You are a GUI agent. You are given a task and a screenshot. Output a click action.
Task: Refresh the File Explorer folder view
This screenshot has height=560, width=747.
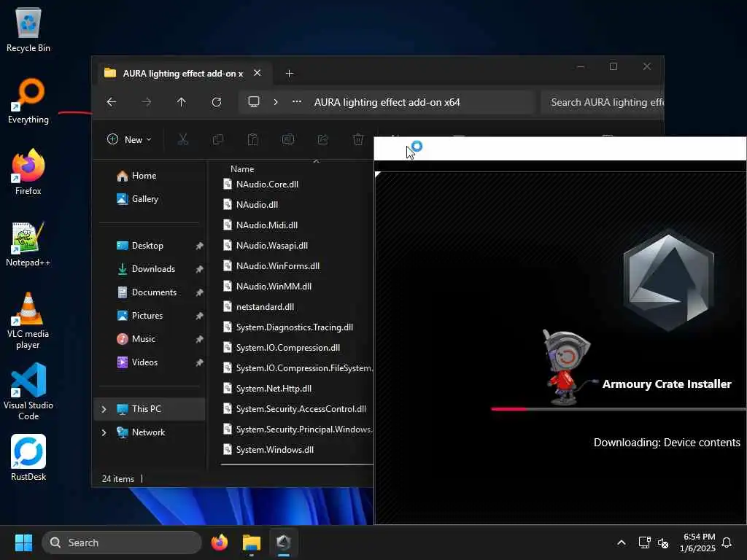[216, 102]
